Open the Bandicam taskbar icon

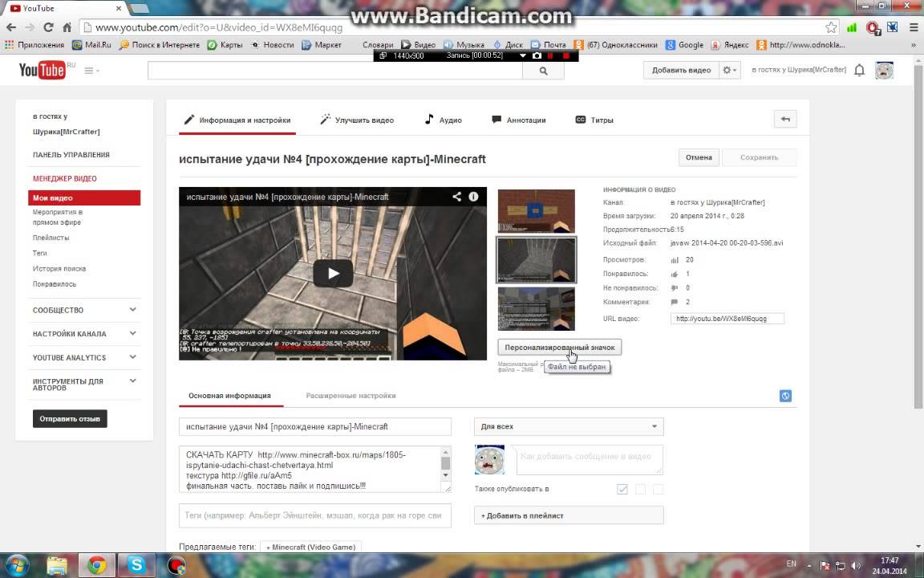click(176, 565)
